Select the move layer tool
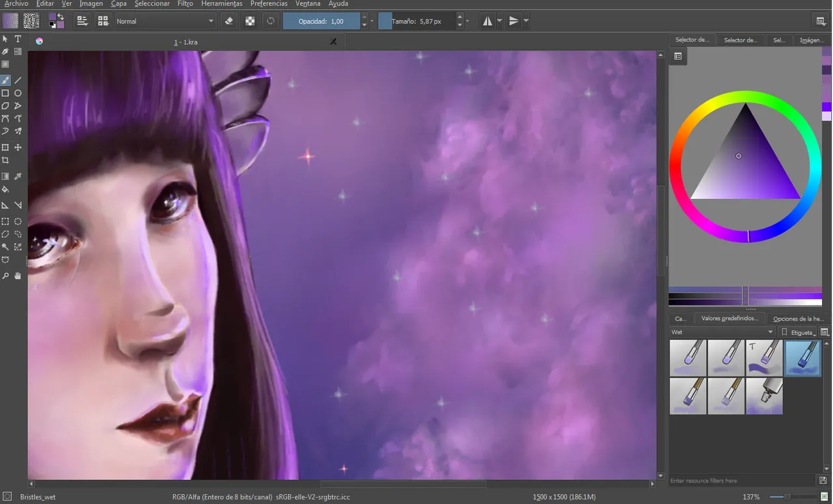The width and height of the screenshot is (833, 504). tap(18, 148)
